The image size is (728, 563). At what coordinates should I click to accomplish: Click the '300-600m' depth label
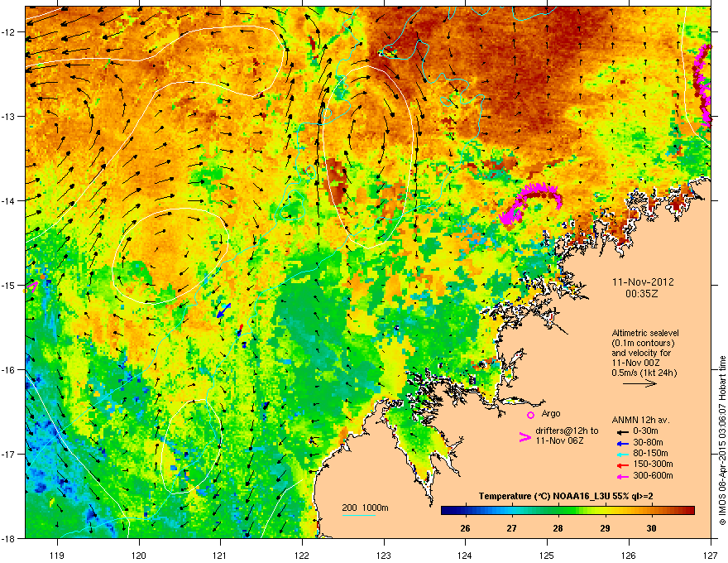click(x=653, y=475)
